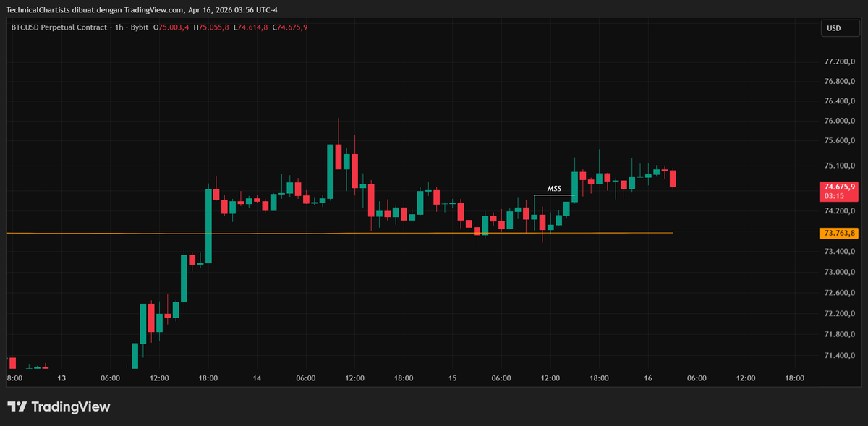Select the orange horizontal line on the chart
Image resolution: width=868 pixels, height=426 pixels.
pos(339,233)
